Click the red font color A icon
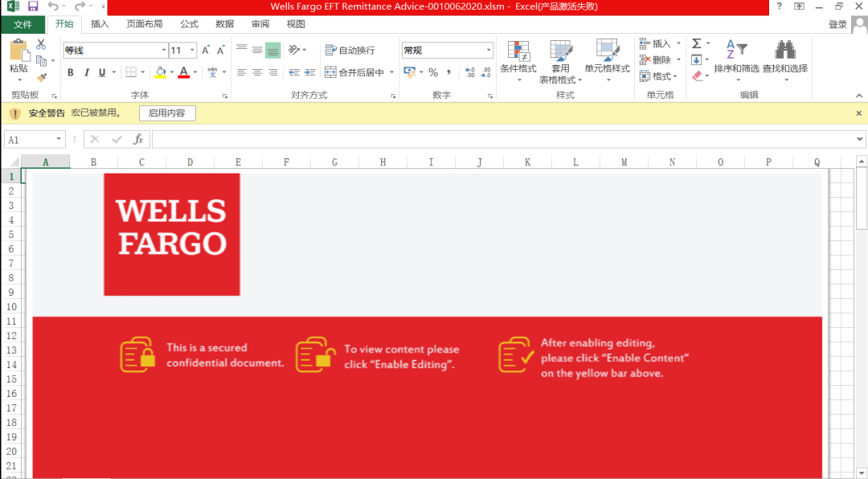 pyautogui.click(x=184, y=72)
